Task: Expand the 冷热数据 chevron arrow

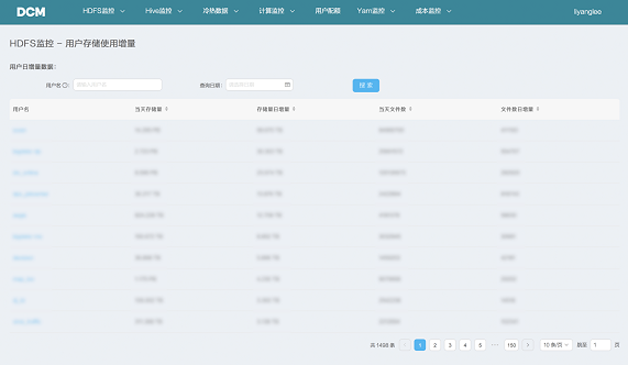Action: (x=236, y=11)
